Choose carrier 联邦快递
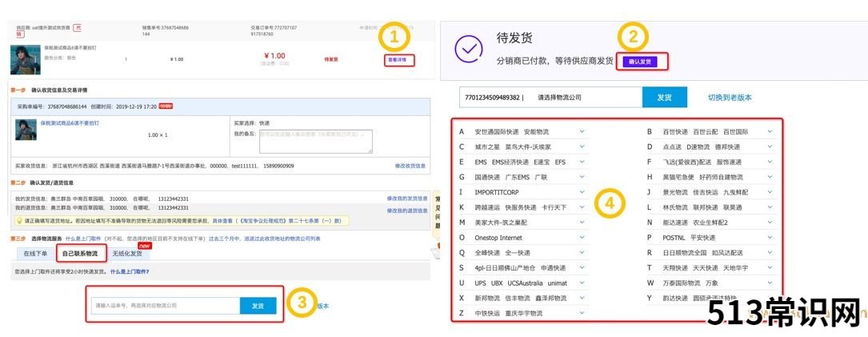 706,207
